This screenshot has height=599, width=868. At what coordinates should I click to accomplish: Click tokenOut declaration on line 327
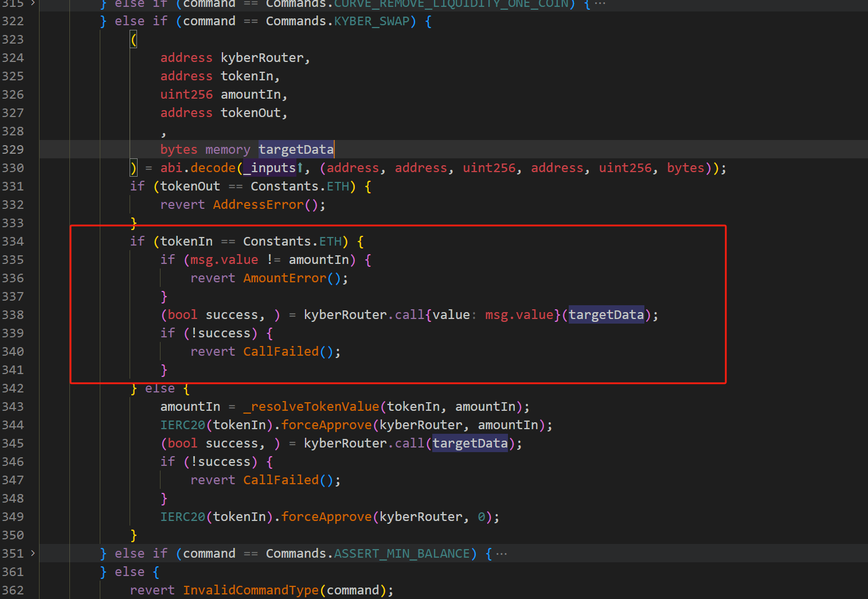[x=251, y=113]
